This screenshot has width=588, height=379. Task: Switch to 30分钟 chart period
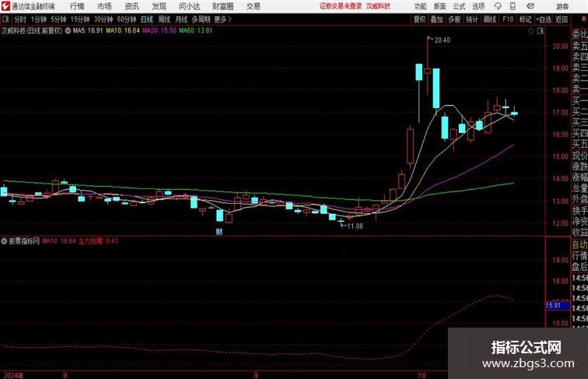coord(103,19)
